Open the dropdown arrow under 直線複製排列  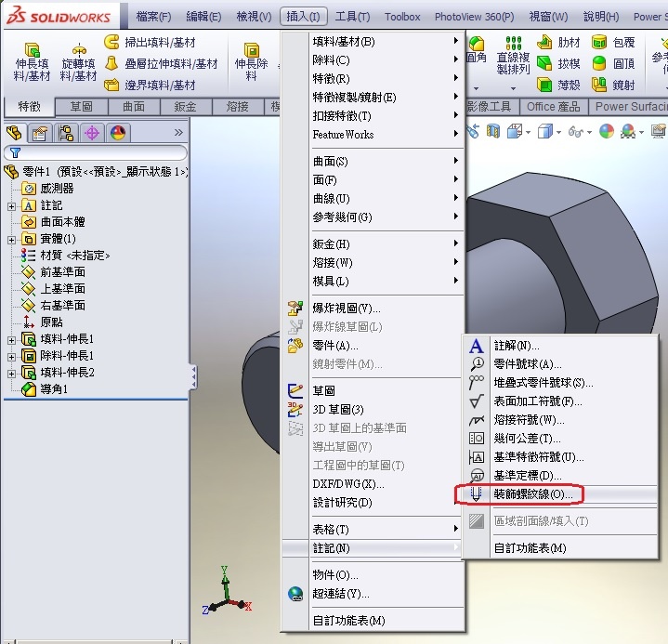pyautogui.click(x=514, y=88)
